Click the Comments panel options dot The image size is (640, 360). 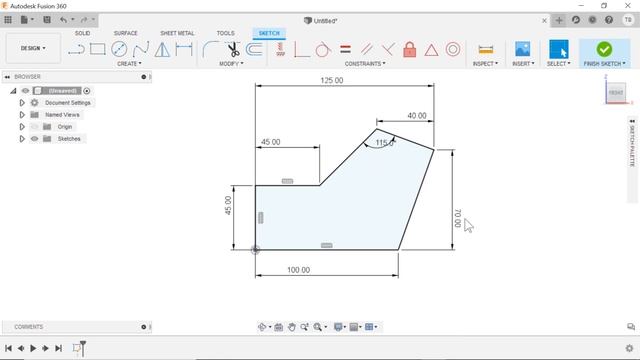(144, 327)
